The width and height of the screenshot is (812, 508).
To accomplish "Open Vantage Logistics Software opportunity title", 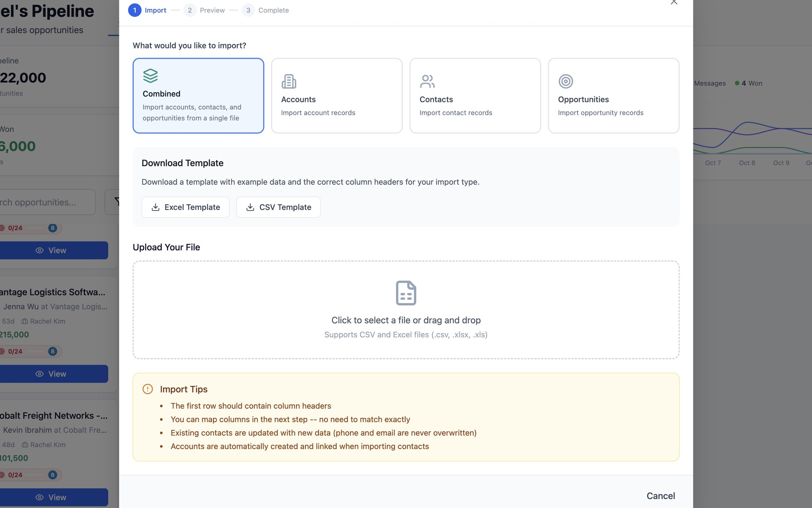I will 52,292.
